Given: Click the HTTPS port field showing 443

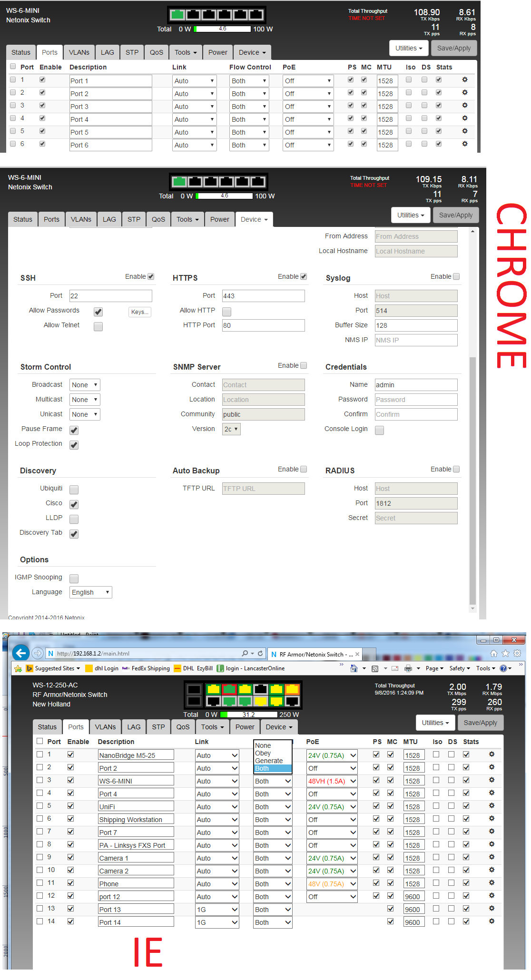Looking at the screenshot, I should [263, 296].
